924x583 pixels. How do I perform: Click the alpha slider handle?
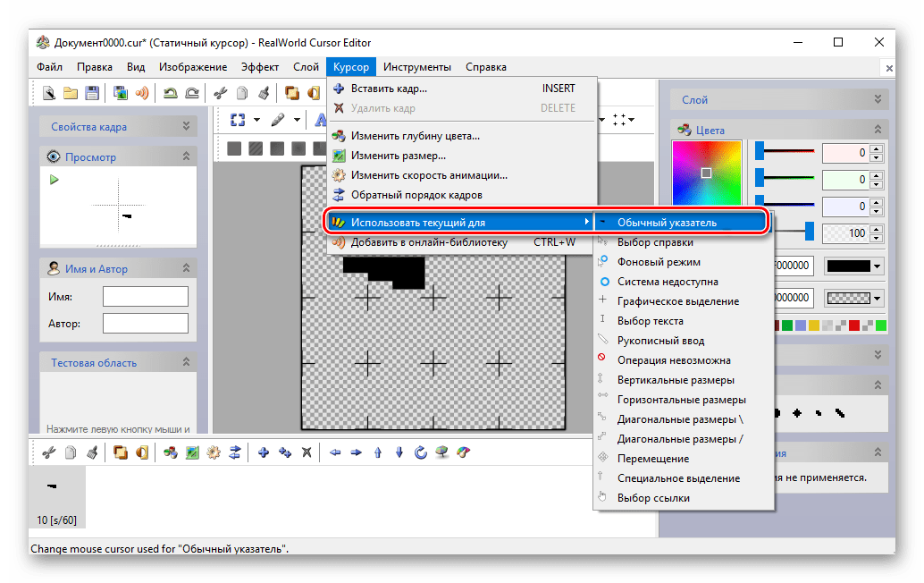(810, 232)
